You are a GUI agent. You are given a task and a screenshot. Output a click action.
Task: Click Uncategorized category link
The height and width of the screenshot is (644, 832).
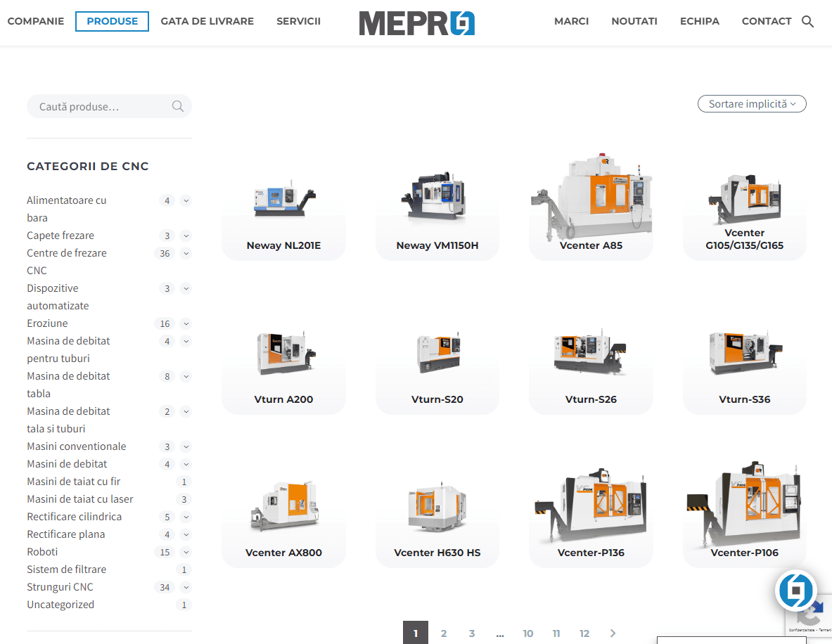click(x=60, y=604)
